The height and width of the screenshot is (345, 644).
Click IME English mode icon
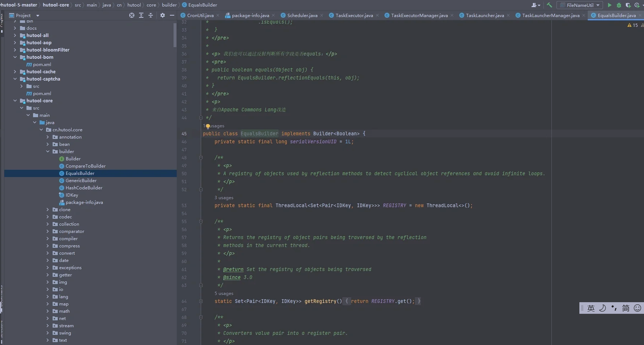coord(591,308)
